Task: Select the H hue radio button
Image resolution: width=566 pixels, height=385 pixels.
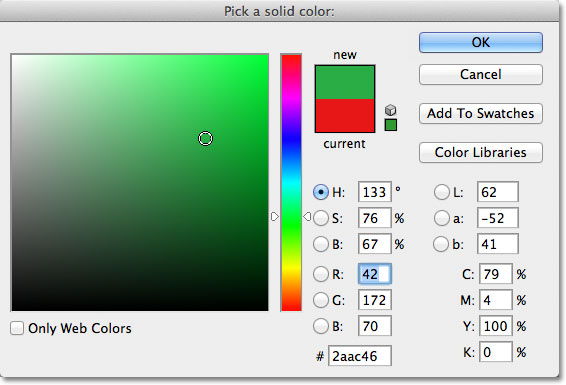Action: pyautogui.click(x=321, y=192)
